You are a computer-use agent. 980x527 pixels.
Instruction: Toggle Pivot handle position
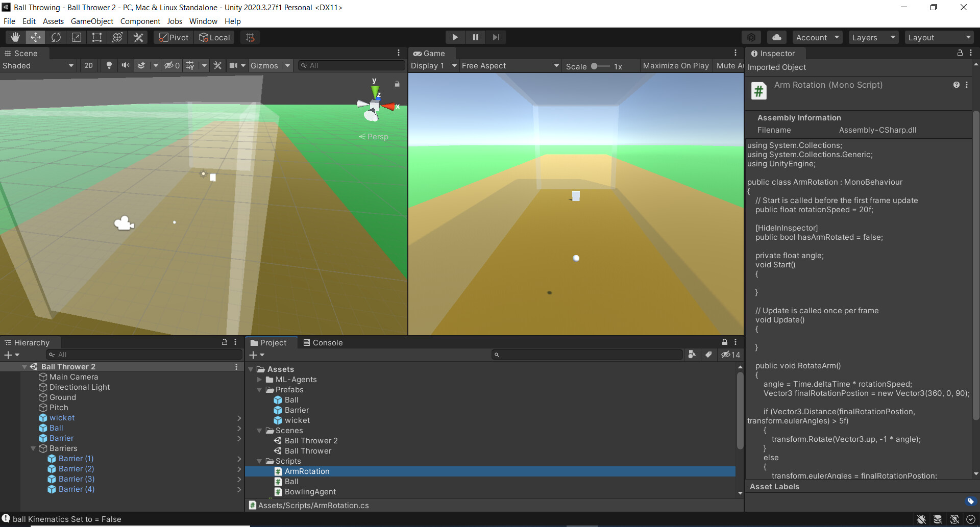174,37
